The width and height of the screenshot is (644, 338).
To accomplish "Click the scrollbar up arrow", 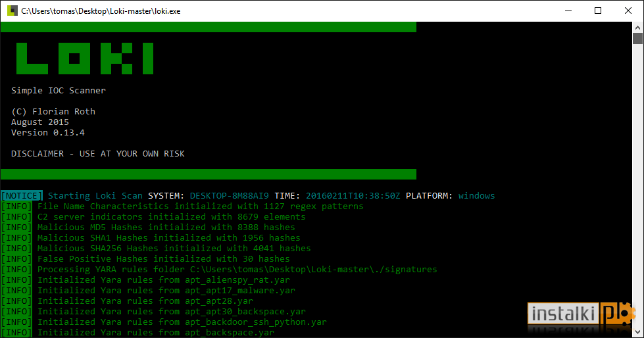I will click(x=637, y=28).
